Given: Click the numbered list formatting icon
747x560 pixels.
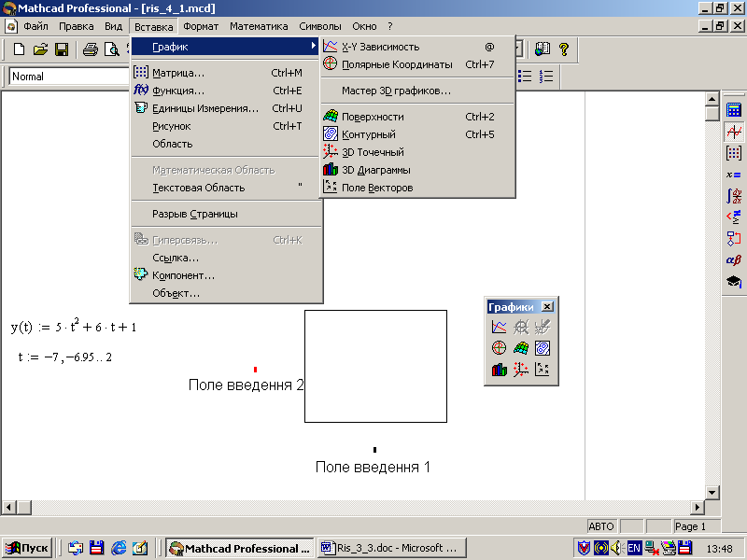Looking at the screenshot, I should [546, 77].
